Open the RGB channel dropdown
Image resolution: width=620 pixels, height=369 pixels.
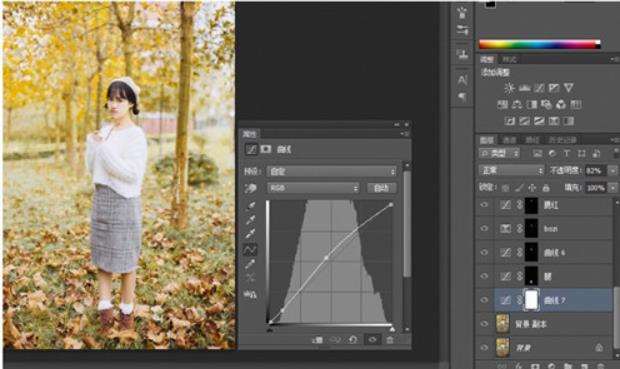(314, 188)
